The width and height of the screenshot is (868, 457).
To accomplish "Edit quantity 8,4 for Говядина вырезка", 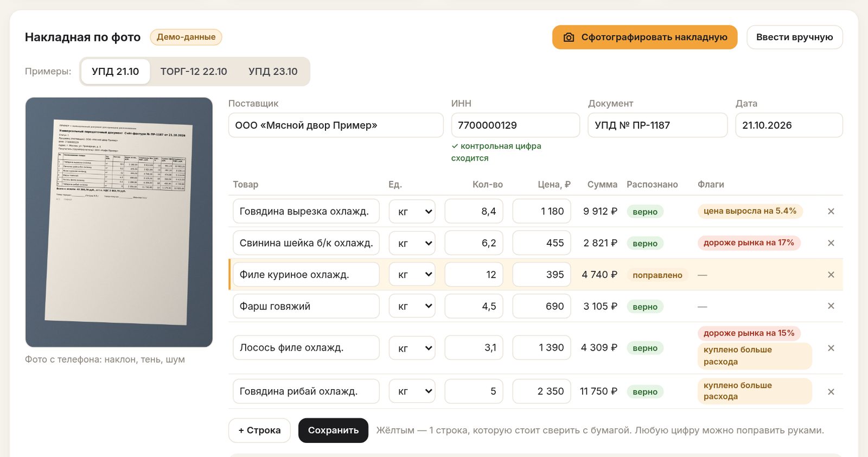I will 474,211.
